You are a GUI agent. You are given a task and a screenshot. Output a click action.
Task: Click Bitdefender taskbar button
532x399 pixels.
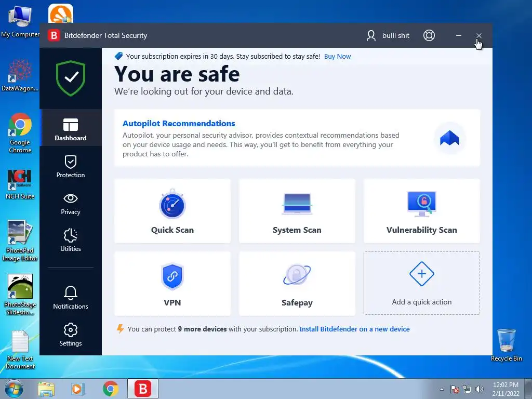click(143, 389)
